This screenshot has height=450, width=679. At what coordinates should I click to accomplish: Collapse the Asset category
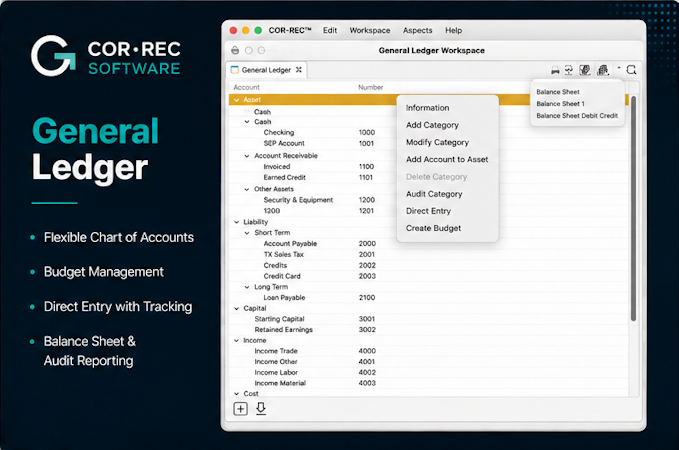pos(236,100)
